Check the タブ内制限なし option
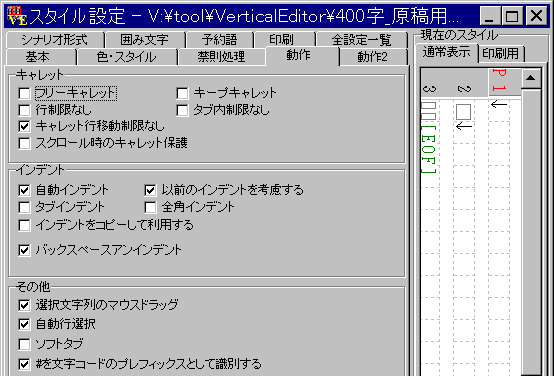This screenshot has width=554, height=376. pyautogui.click(x=182, y=110)
